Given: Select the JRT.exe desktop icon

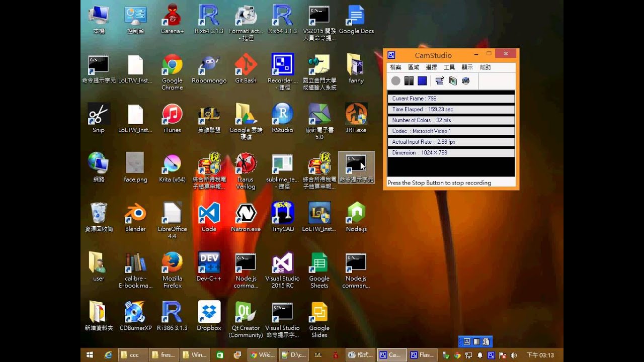Looking at the screenshot, I should (356, 118).
